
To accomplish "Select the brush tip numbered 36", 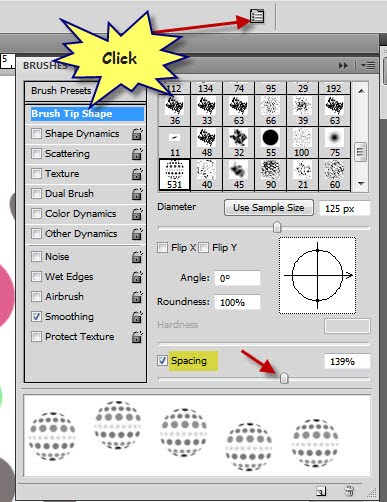I will pyautogui.click(x=175, y=110).
